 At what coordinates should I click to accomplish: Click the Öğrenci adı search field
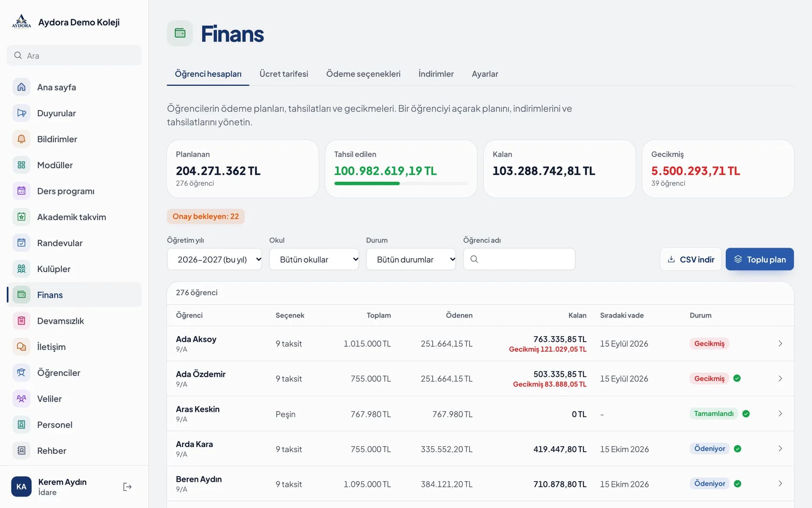point(519,259)
